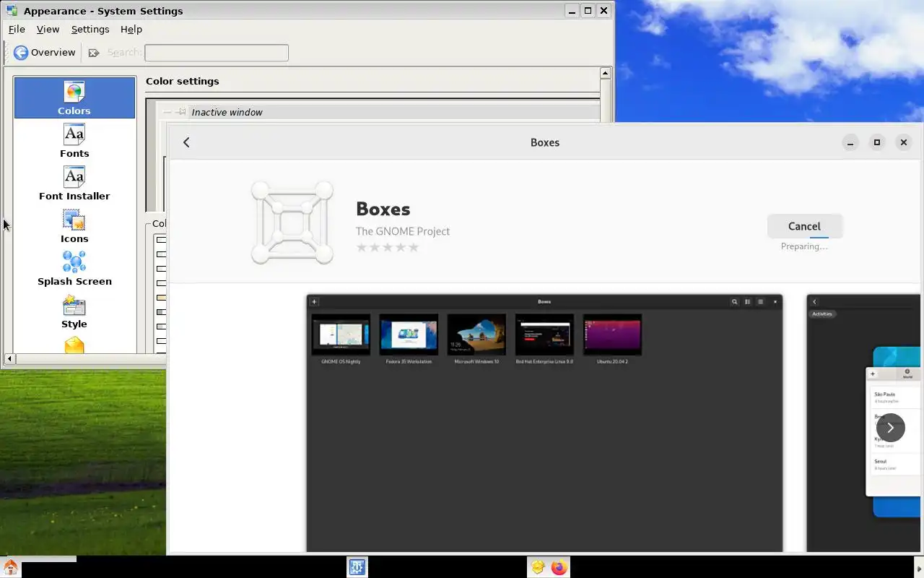This screenshot has width=924, height=578.
Task: Open the Settings menu
Action: tap(90, 29)
